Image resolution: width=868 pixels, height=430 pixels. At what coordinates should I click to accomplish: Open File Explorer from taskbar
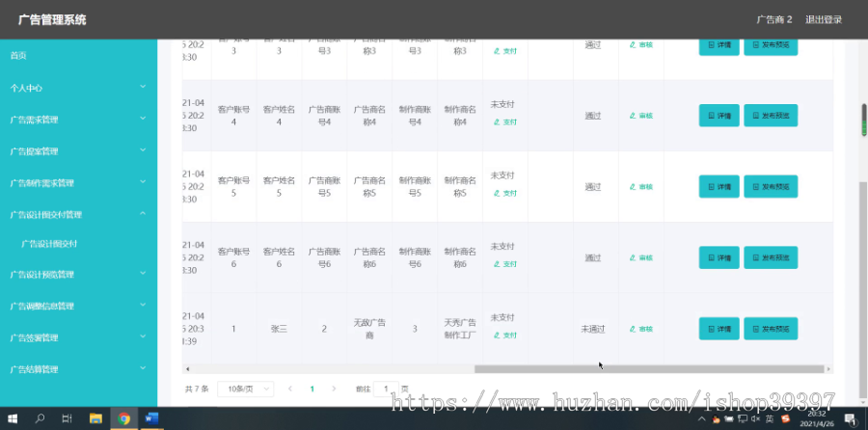coord(95,418)
